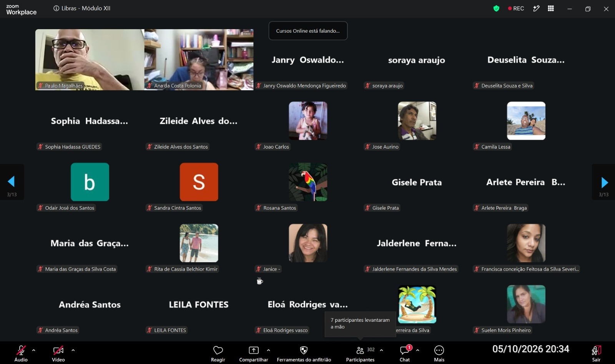Click the Sair leave meeting button
Screen dimensions: 615x364
click(596, 353)
